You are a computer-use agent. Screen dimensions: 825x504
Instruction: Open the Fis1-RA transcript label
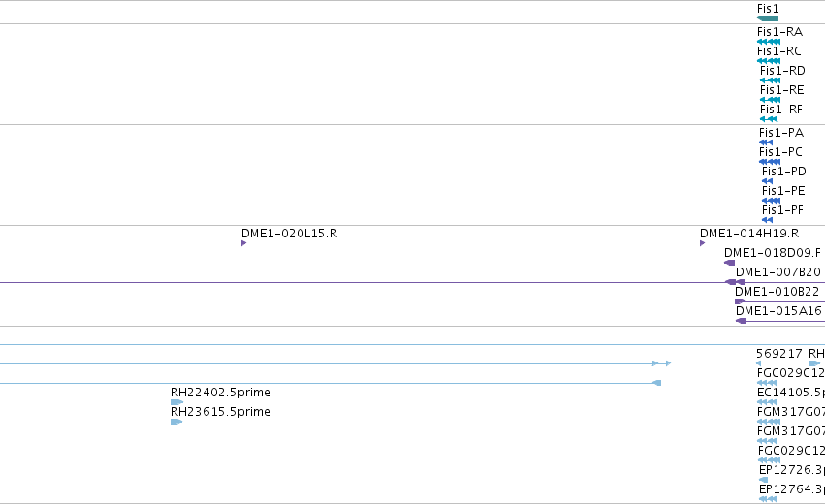779,32
